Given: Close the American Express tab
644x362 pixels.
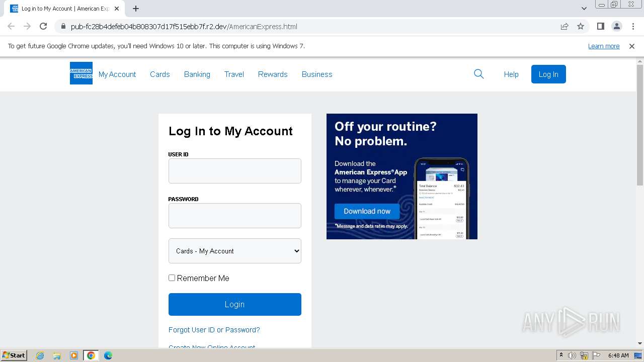Looking at the screenshot, I should [x=117, y=8].
